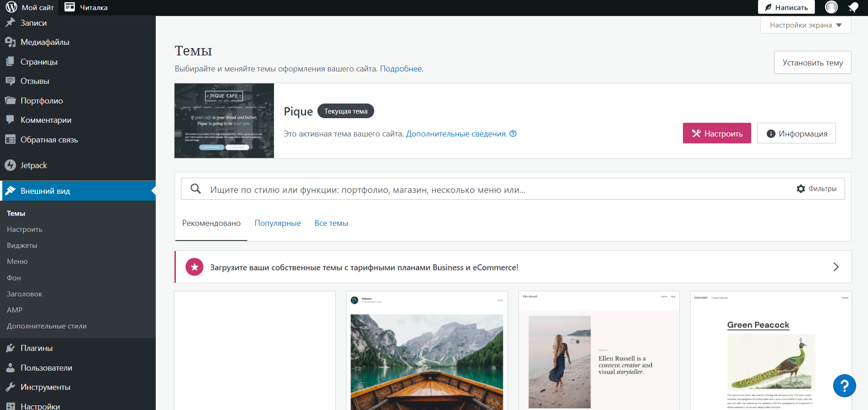The height and width of the screenshot is (410, 868).
Task: Follow the Подробнее link
Action: pyautogui.click(x=401, y=69)
